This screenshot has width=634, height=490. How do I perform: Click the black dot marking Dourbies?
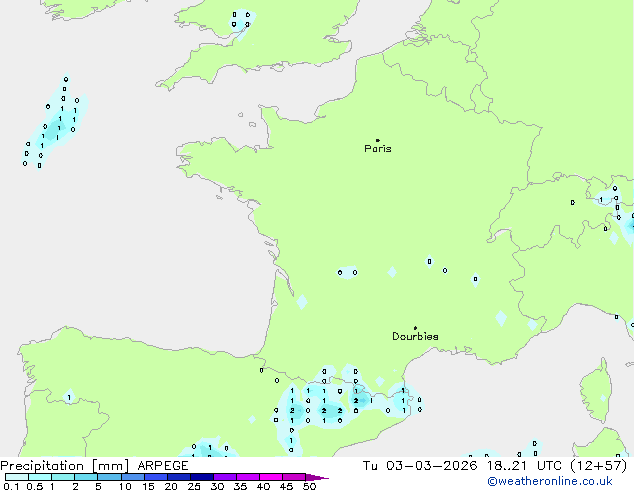415,328
